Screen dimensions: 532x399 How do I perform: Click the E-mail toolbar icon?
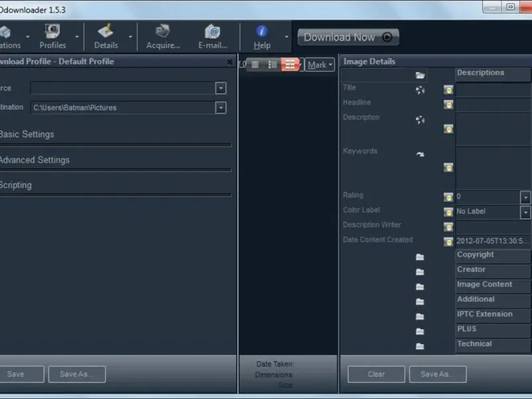click(x=213, y=37)
